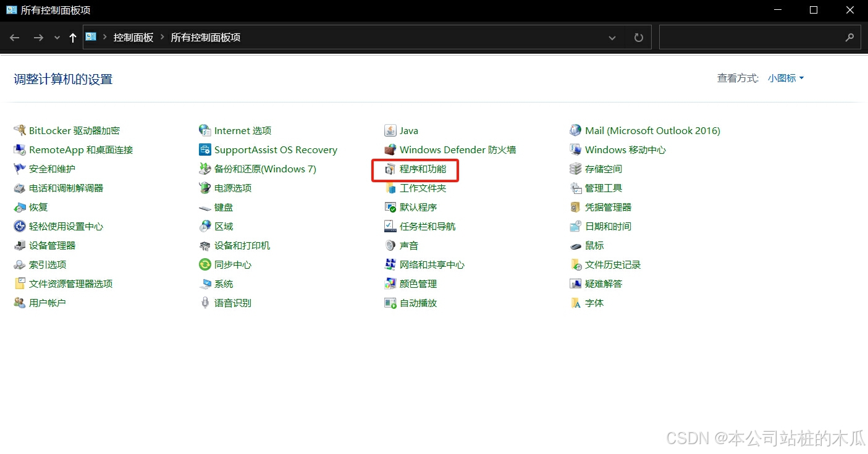Image resolution: width=868 pixels, height=454 pixels.
Task: Open the 凭据管理器 link
Action: point(608,207)
